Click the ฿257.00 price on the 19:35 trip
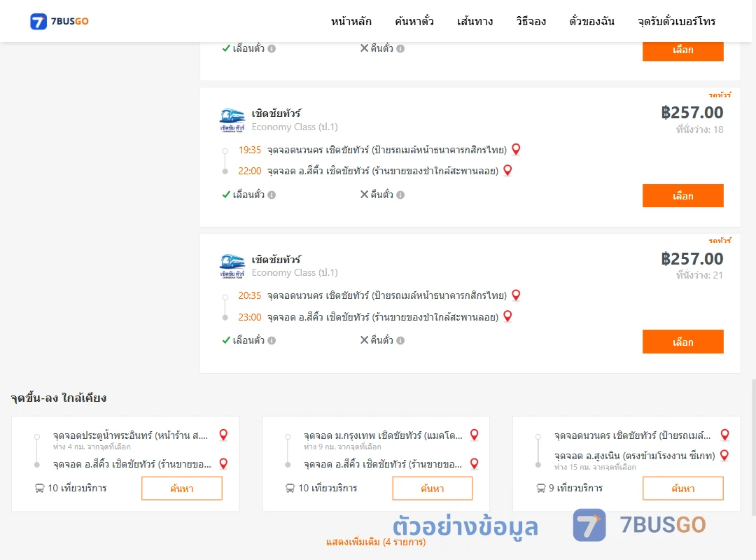 pos(692,113)
